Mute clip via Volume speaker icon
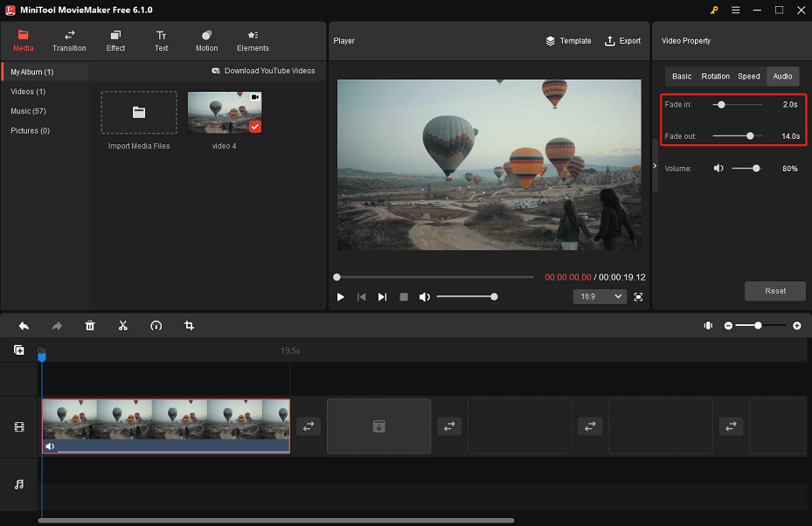 pos(718,169)
